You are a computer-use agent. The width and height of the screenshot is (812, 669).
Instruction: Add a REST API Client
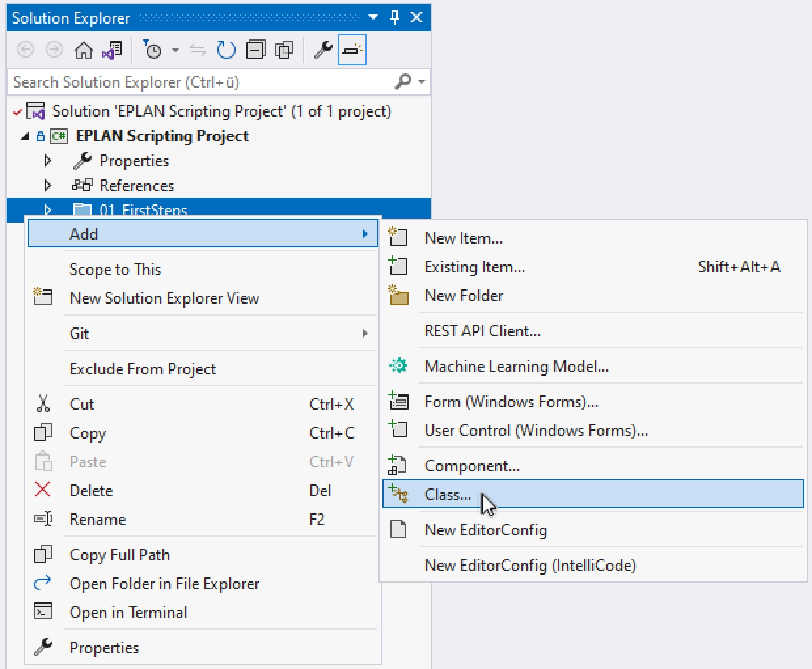pos(593,331)
